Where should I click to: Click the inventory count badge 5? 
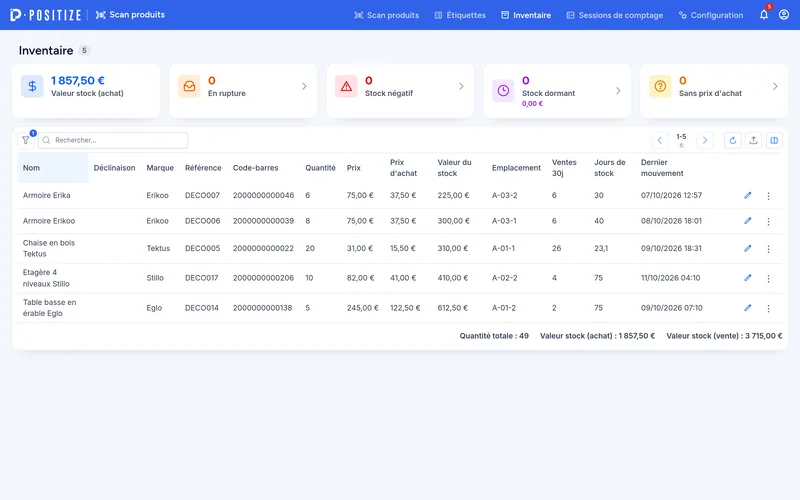84,51
